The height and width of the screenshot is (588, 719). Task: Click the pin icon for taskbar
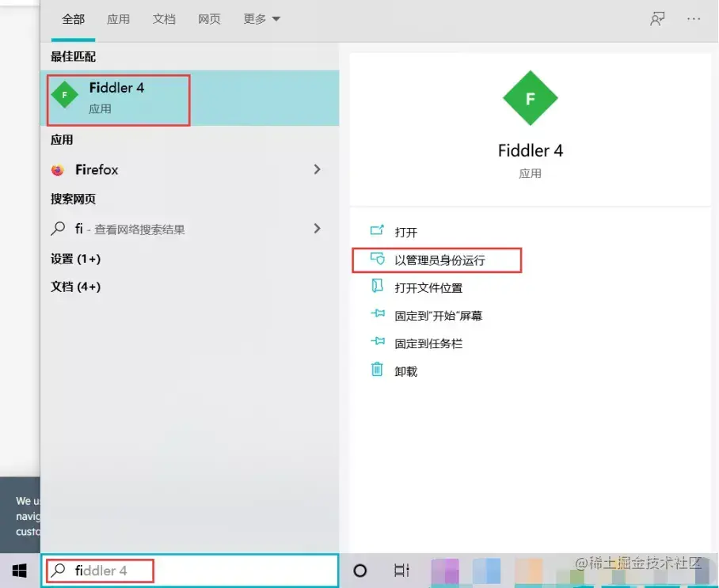click(378, 341)
